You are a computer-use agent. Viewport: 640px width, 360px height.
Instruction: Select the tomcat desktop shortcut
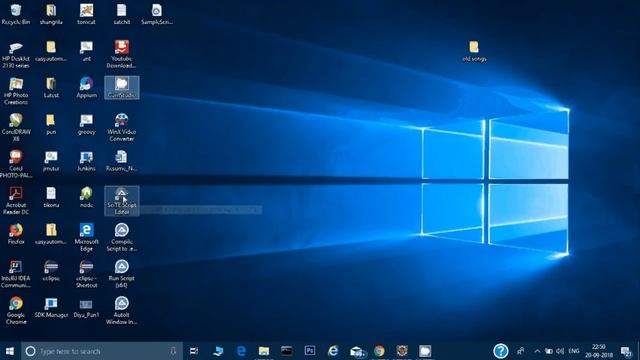pos(86,15)
